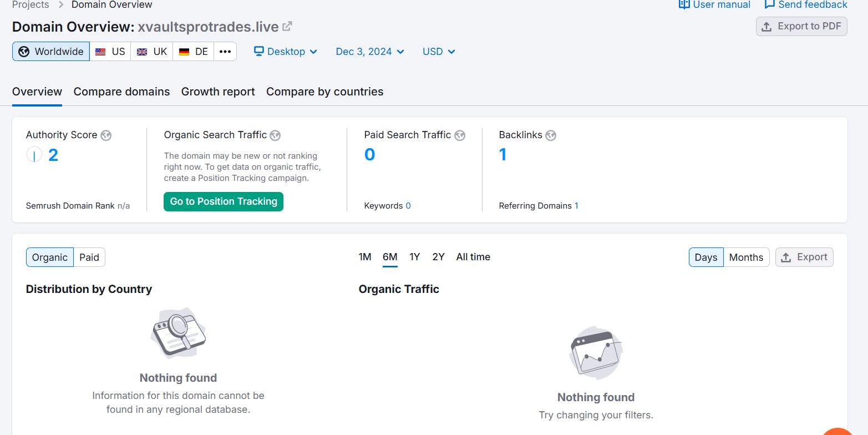
Task: Click the Authority Score value 2
Action: click(53, 155)
